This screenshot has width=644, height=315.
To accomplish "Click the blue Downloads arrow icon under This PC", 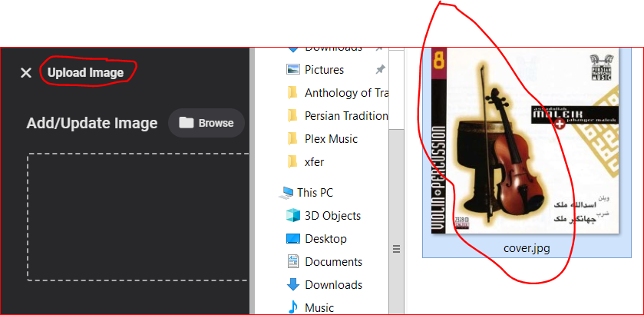I will [x=293, y=284].
